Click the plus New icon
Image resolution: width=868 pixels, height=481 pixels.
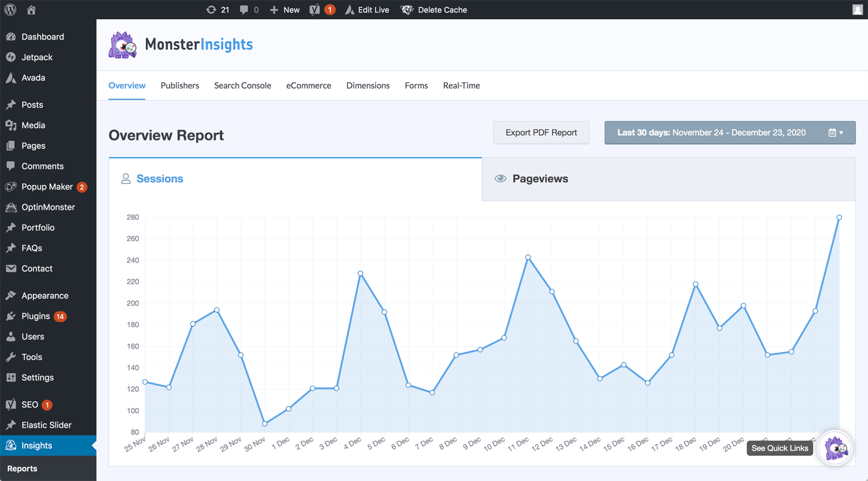(x=274, y=10)
